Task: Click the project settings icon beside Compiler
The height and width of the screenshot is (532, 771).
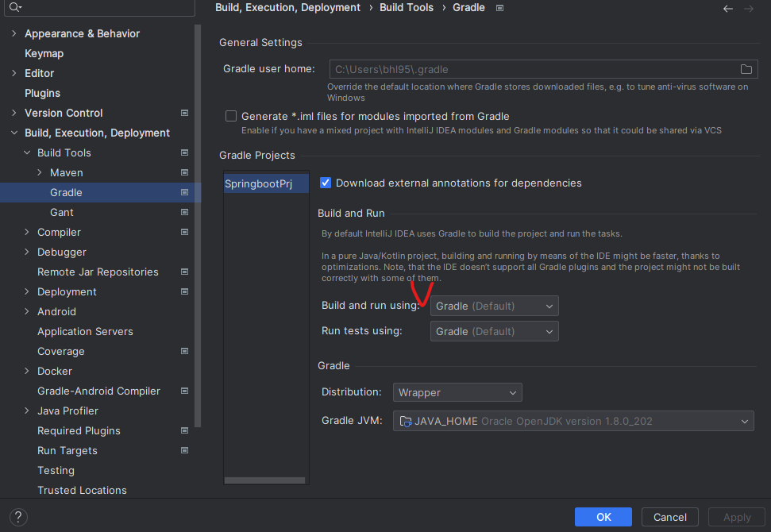Action: [x=184, y=232]
